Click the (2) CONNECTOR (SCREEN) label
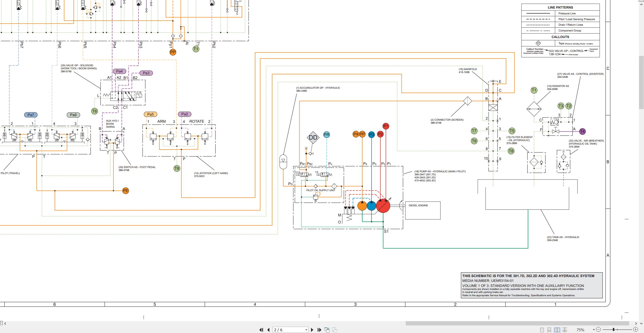The width and height of the screenshot is (644, 333). [447, 120]
